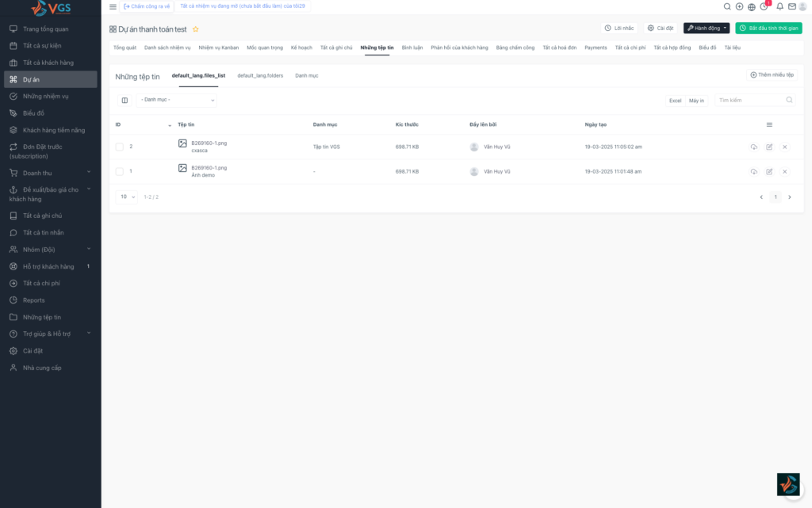Open the Bình luận tab

point(412,48)
